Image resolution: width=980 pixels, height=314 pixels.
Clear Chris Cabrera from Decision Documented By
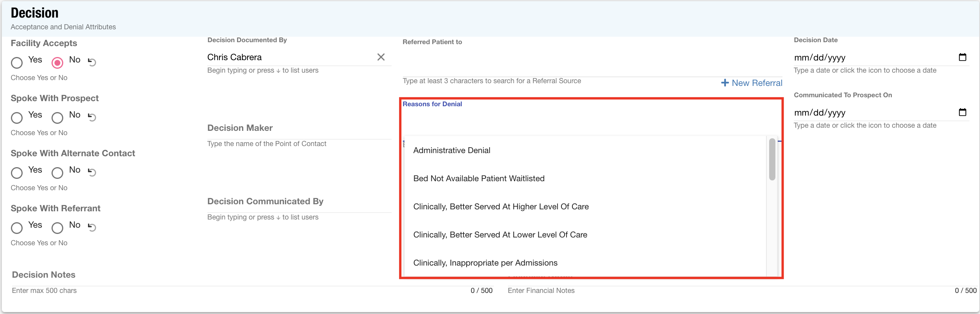(x=381, y=57)
